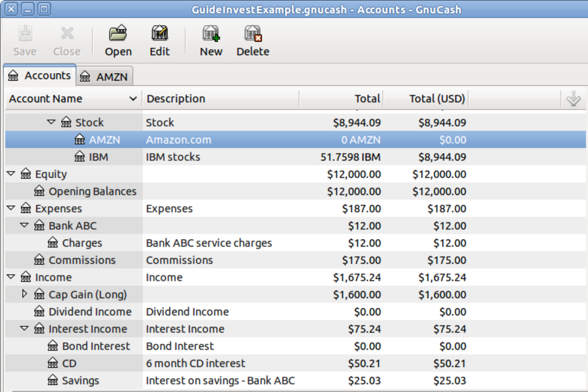Click the bank icon on the Accounts tab

click(13, 75)
